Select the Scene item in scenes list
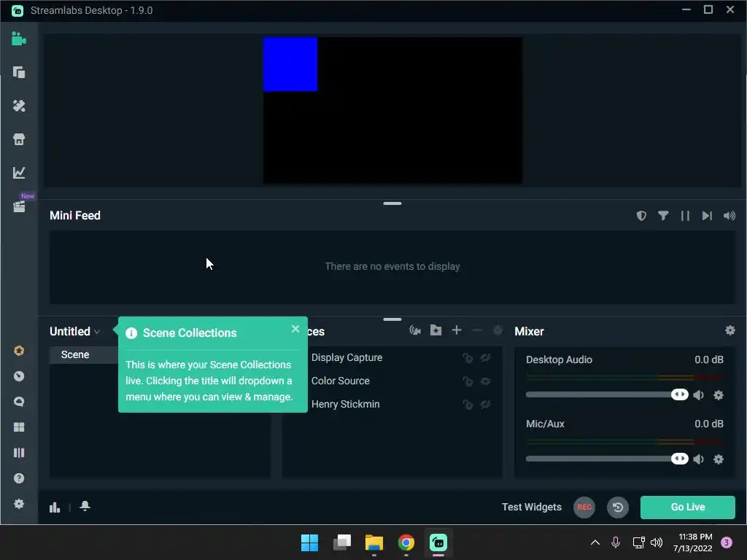 tap(85, 355)
